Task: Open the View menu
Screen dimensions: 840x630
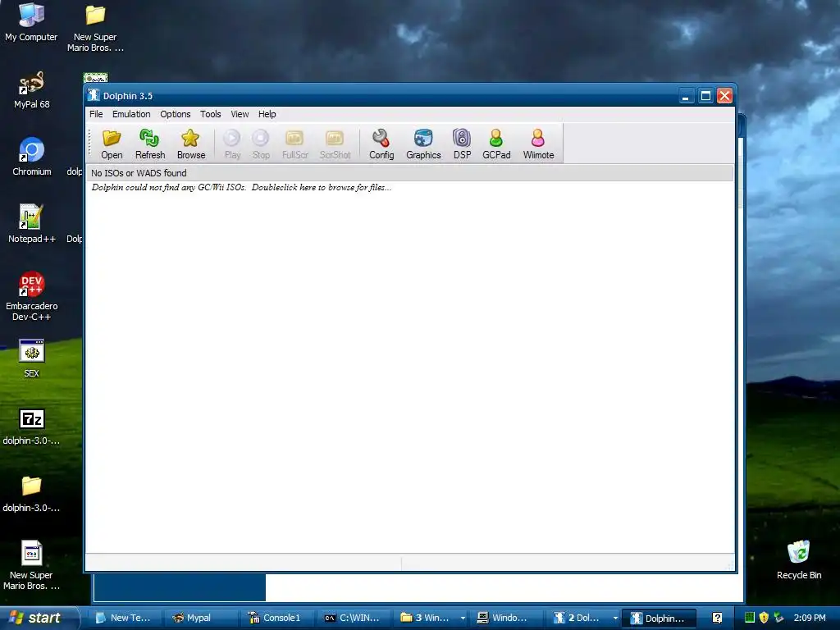Action: 240,114
